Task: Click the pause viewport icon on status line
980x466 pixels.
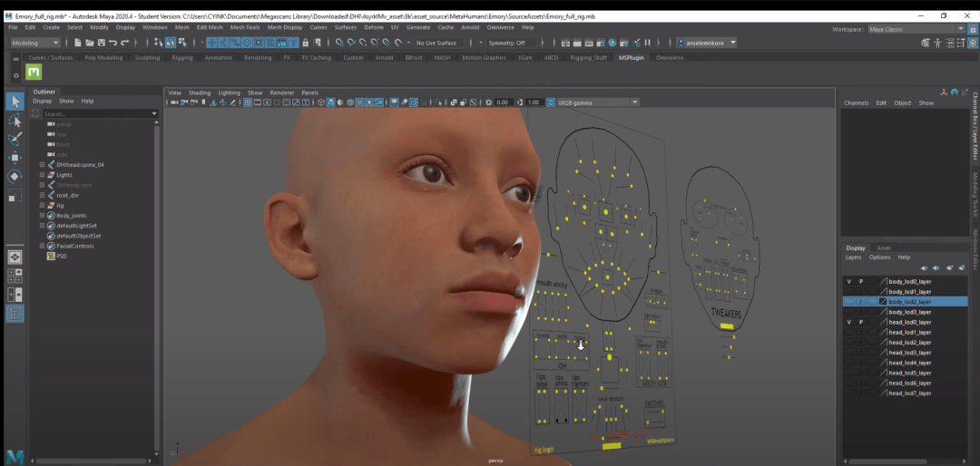Action: 648,43
